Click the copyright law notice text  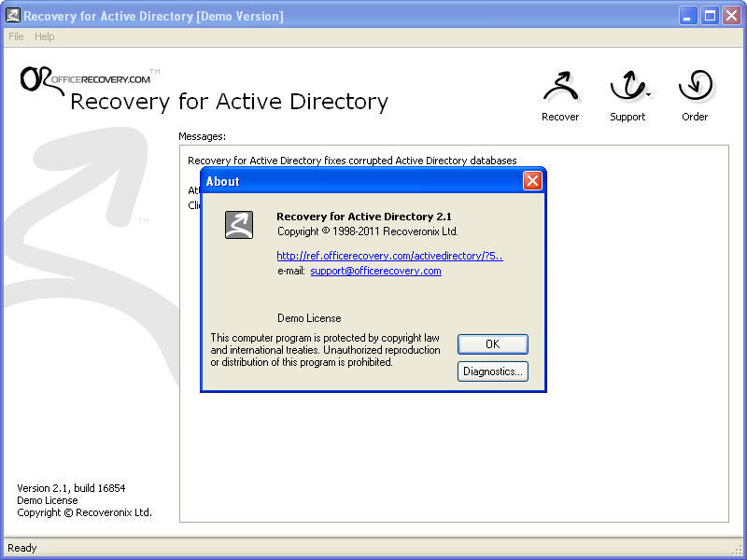(x=325, y=350)
